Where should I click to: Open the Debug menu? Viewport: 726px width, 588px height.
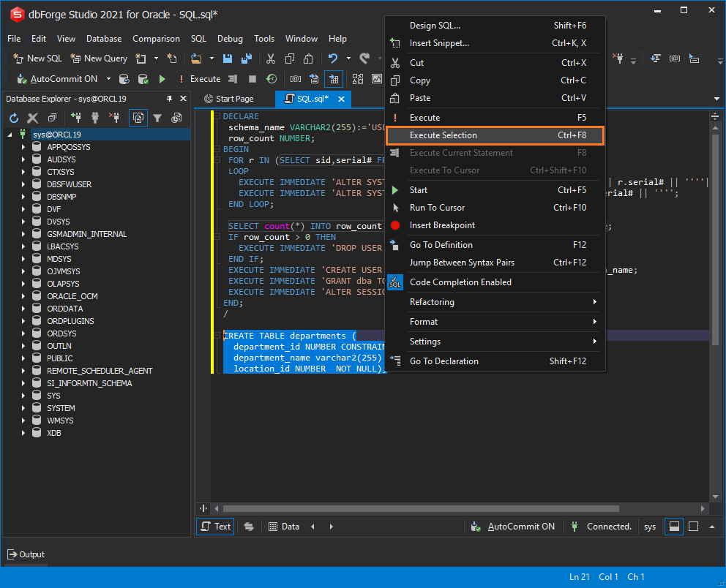tap(230, 38)
